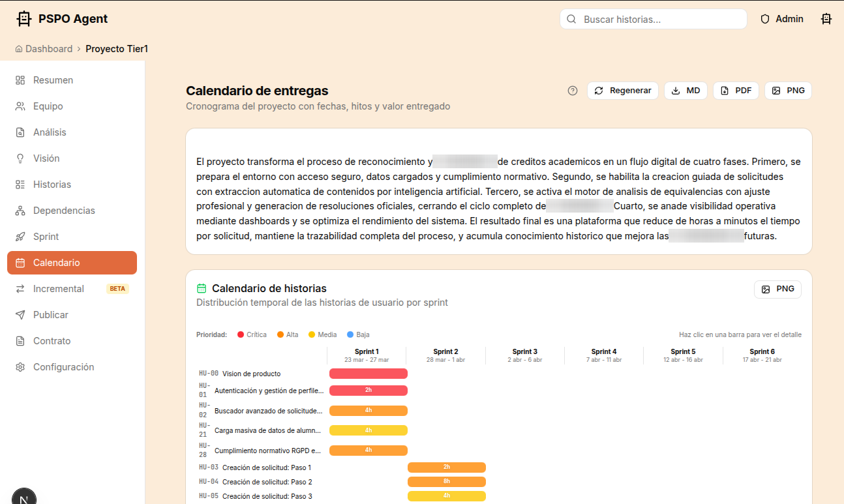This screenshot has width=844, height=504.
Task: Click the red Crítica priority dot
Action: (x=239, y=334)
